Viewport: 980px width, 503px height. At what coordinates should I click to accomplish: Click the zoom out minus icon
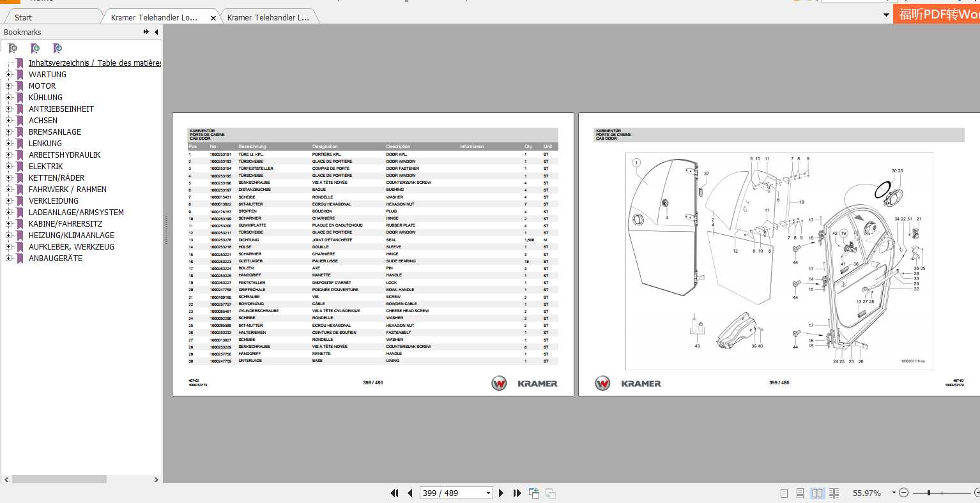point(903,493)
